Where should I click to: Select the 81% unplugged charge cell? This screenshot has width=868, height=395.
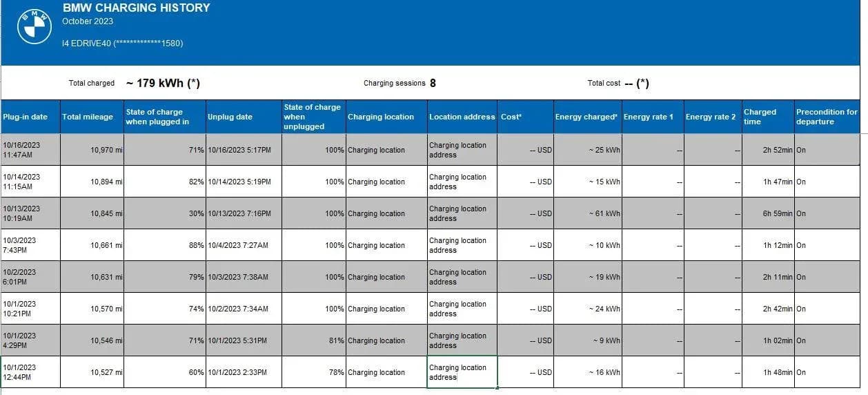(x=314, y=340)
